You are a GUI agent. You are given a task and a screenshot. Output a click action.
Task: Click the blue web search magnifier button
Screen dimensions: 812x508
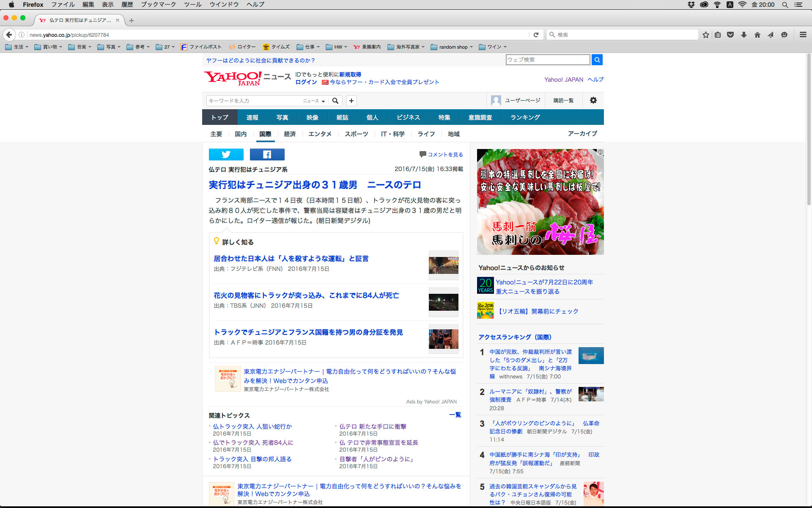(x=597, y=60)
